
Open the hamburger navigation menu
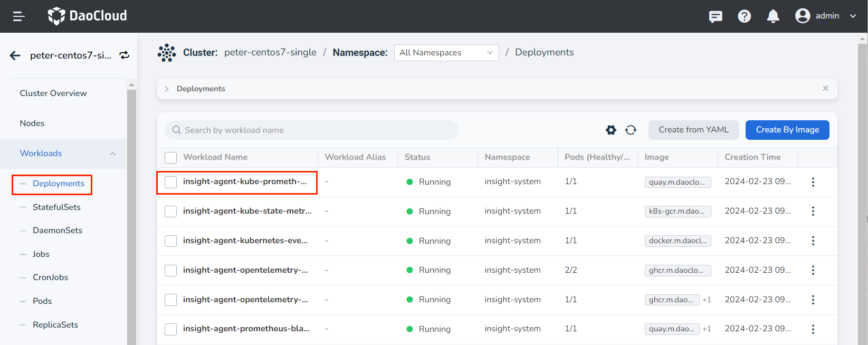coord(19,16)
